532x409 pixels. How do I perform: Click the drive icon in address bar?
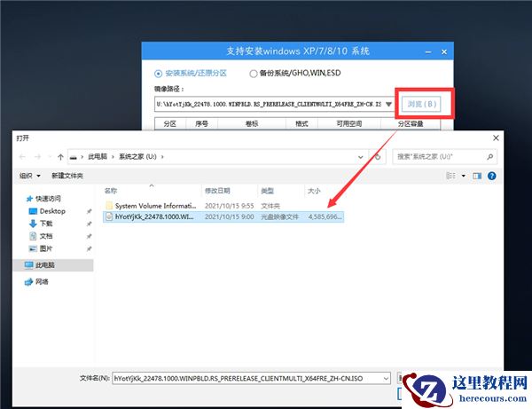pyautogui.click(x=74, y=157)
